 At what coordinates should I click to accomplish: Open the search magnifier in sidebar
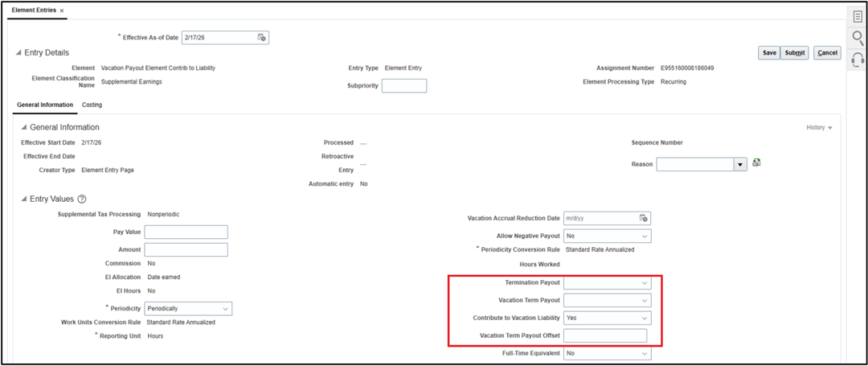click(858, 38)
